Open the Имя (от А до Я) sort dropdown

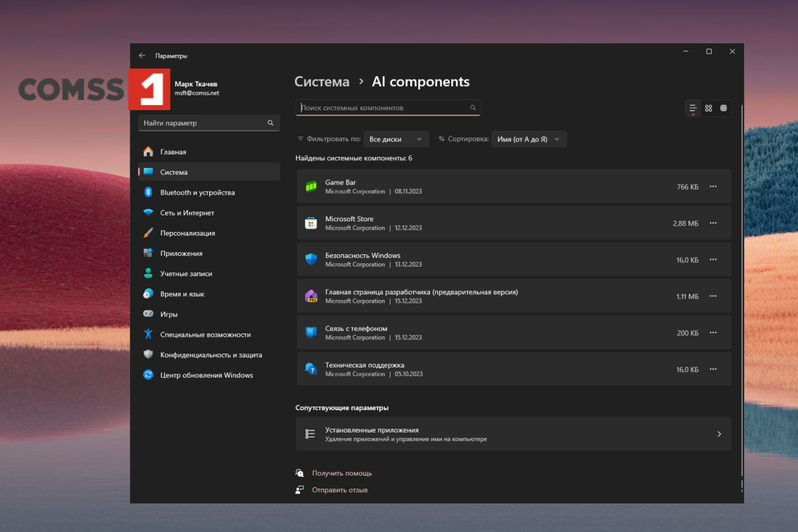tap(529, 139)
